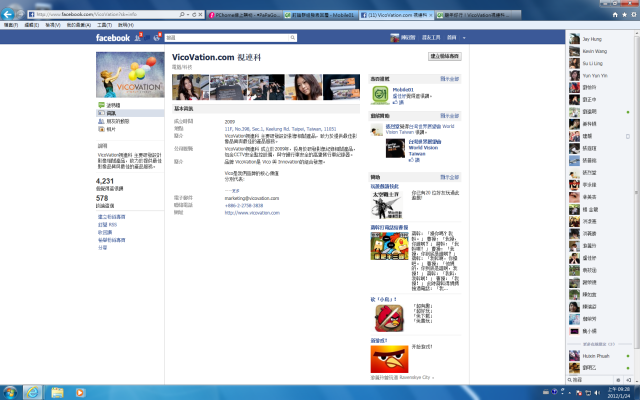This screenshot has width=640, height=400.
Task: Click the Facebook search input field
Action: point(227,38)
